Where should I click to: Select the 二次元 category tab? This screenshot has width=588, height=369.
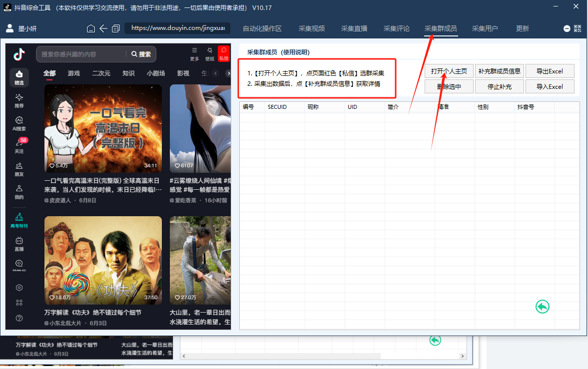point(101,73)
